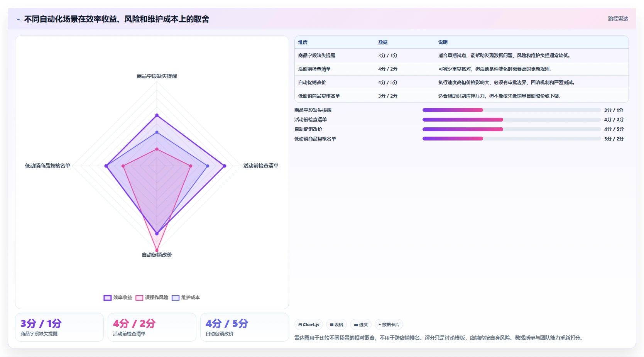Click description starting 适合辅助识别库存压力
Screen dimensions: 644x357
click(x=500, y=96)
